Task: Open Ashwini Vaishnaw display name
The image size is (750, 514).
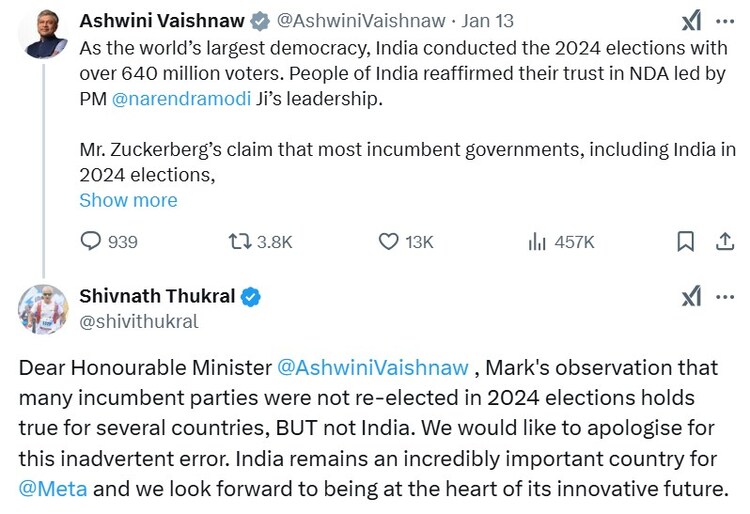Action: click(160, 20)
